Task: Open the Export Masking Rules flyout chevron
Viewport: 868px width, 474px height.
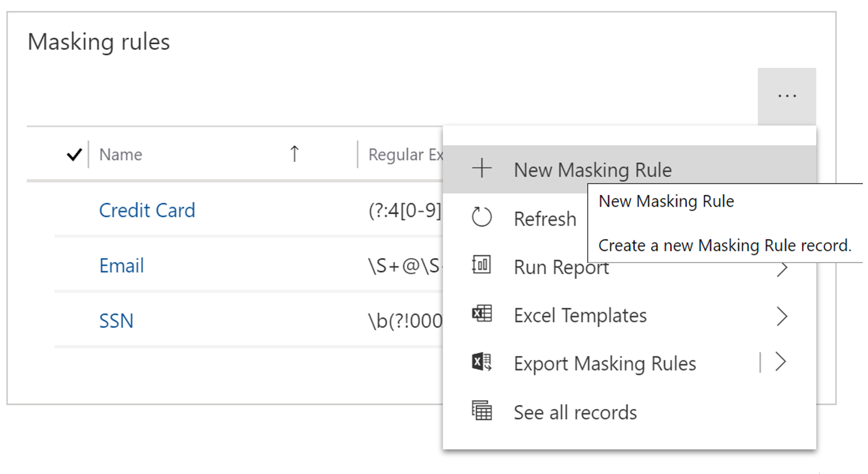Action: point(780,362)
